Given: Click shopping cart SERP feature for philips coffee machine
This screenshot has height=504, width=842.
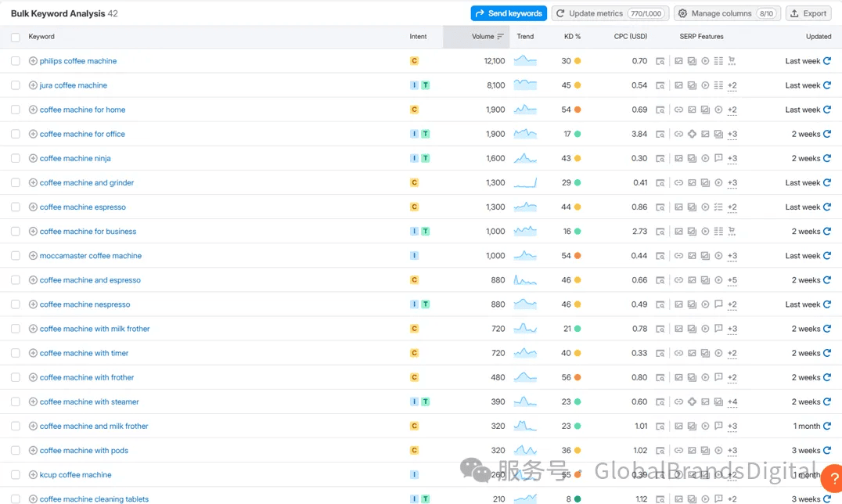Looking at the screenshot, I should click(732, 61).
